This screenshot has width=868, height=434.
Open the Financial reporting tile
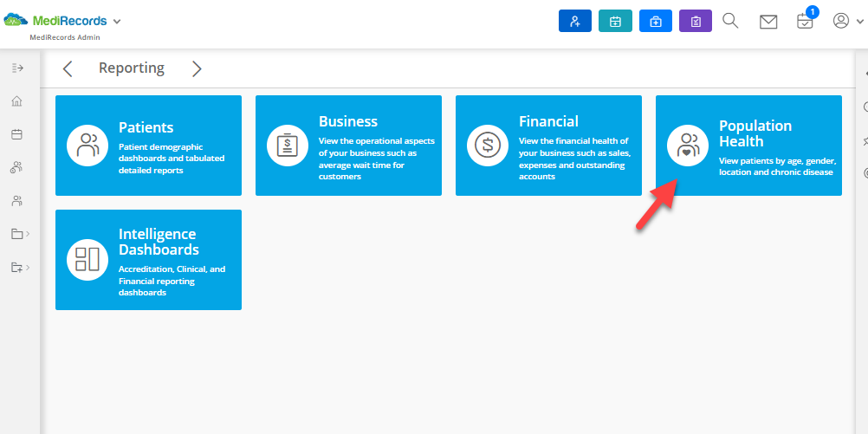point(548,146)
